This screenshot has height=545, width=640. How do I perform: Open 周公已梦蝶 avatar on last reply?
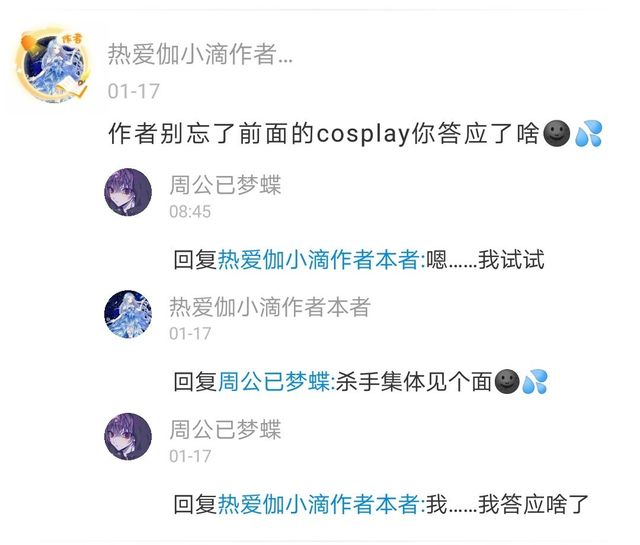[128, 436]
